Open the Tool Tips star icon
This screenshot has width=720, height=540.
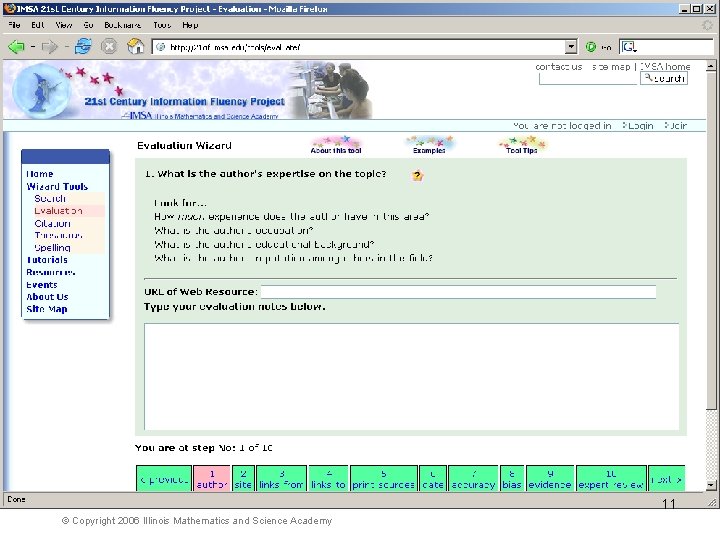coord(522,145)
